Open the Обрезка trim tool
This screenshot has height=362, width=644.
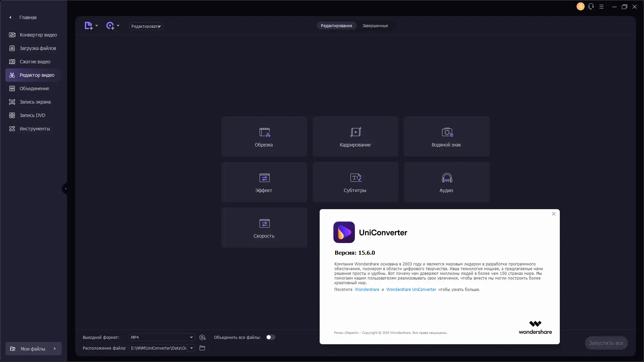(x=264, y=136)
